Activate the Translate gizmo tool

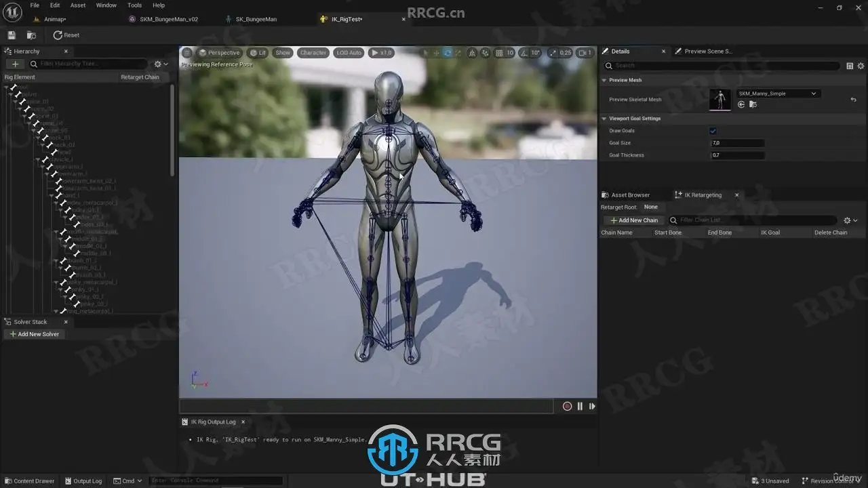[x=436, y=53]
